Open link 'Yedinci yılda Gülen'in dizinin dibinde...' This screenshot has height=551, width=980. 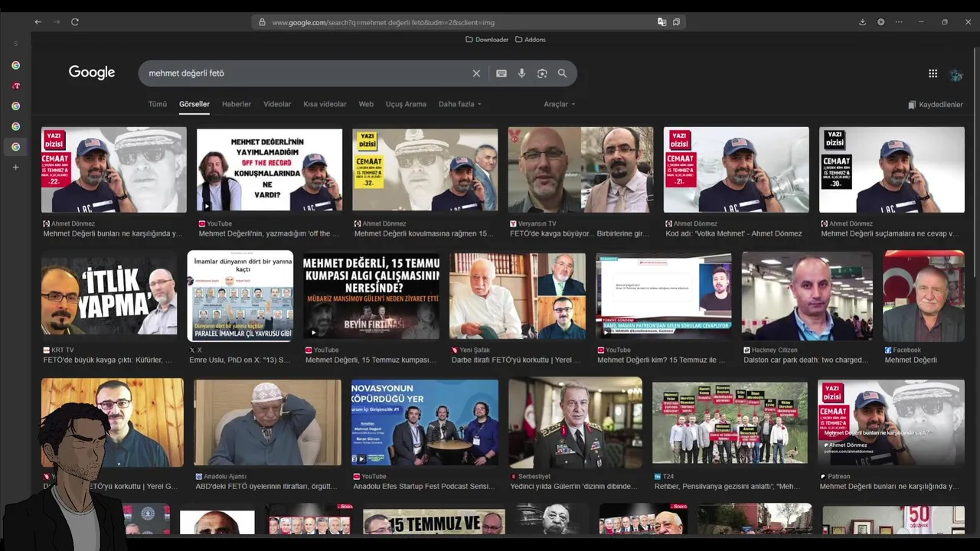pyautogui.click(x=573, y=487)
